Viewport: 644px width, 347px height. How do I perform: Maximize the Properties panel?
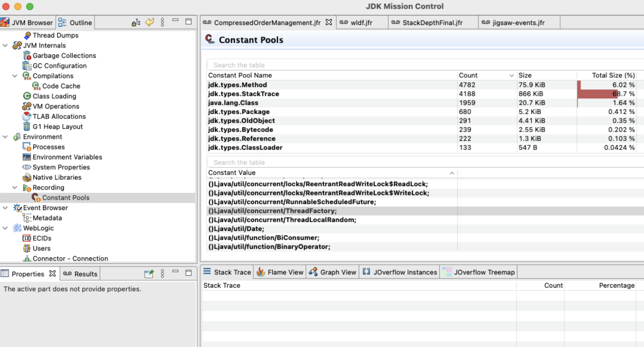pyautogui.click(x=188, y=273)
